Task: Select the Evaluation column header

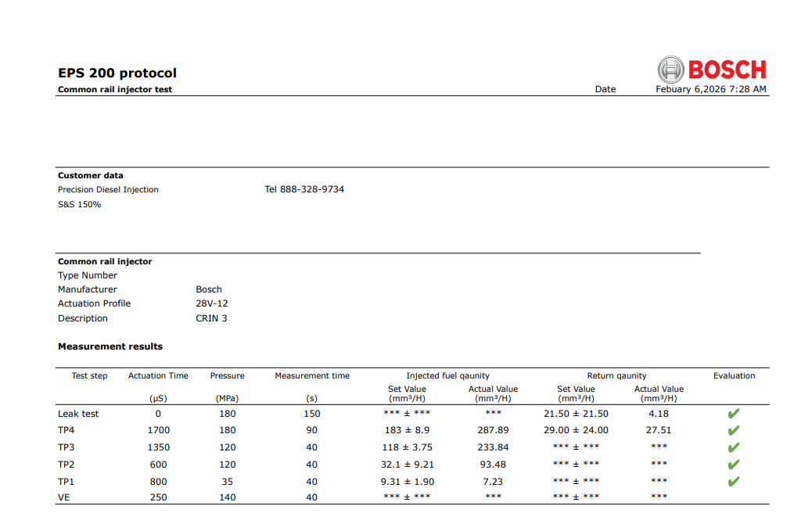Action: point(734,375)
